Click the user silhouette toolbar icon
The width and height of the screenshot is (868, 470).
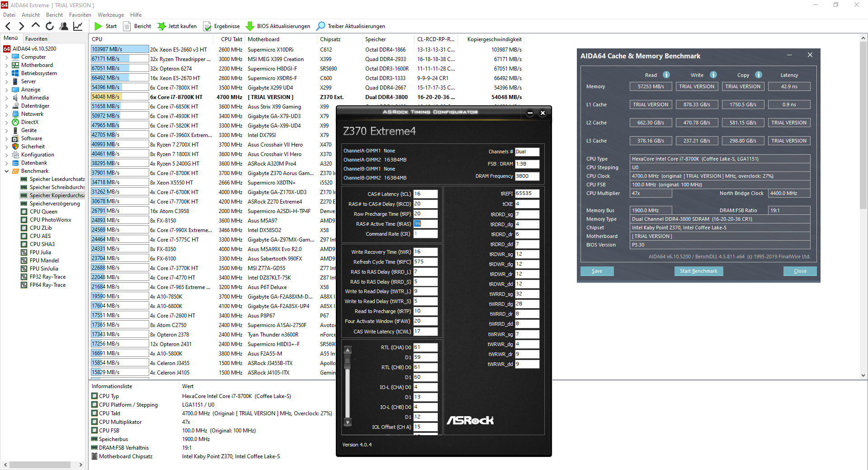[64, 26]
